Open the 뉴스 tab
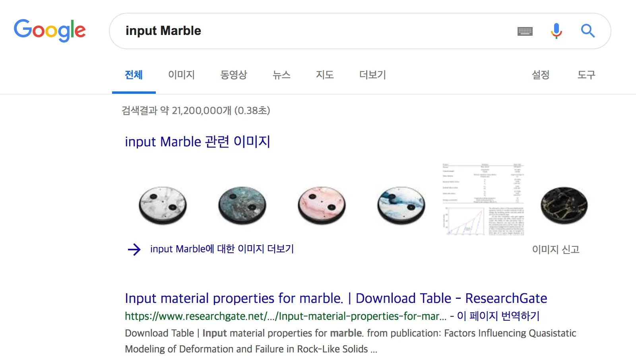This screenshot has height=364, width=636. coord(281,75)
